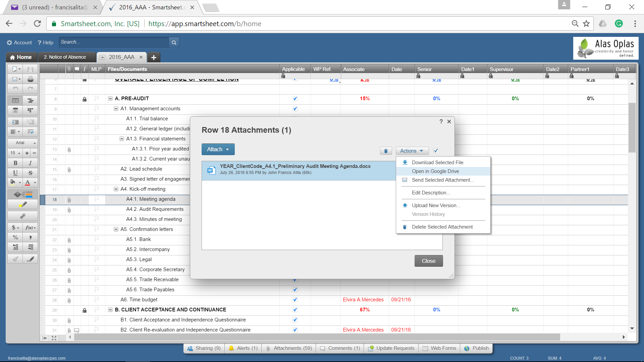Click Close button to dismiss dialog

(428, 261)
